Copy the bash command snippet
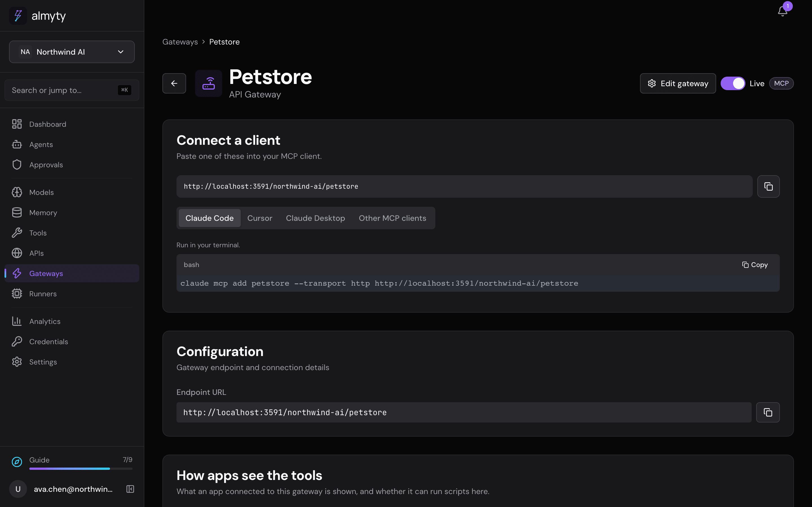Image resolution: width=812 pixels, height=507 pixels. [x=755, y=265]
